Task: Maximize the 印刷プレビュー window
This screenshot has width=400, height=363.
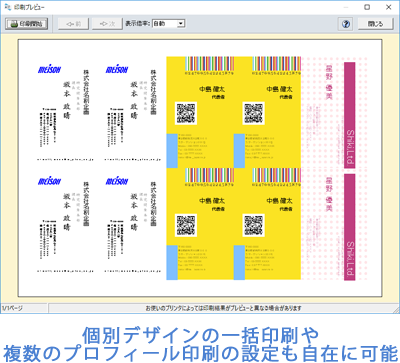Action: tap(367, 7)
